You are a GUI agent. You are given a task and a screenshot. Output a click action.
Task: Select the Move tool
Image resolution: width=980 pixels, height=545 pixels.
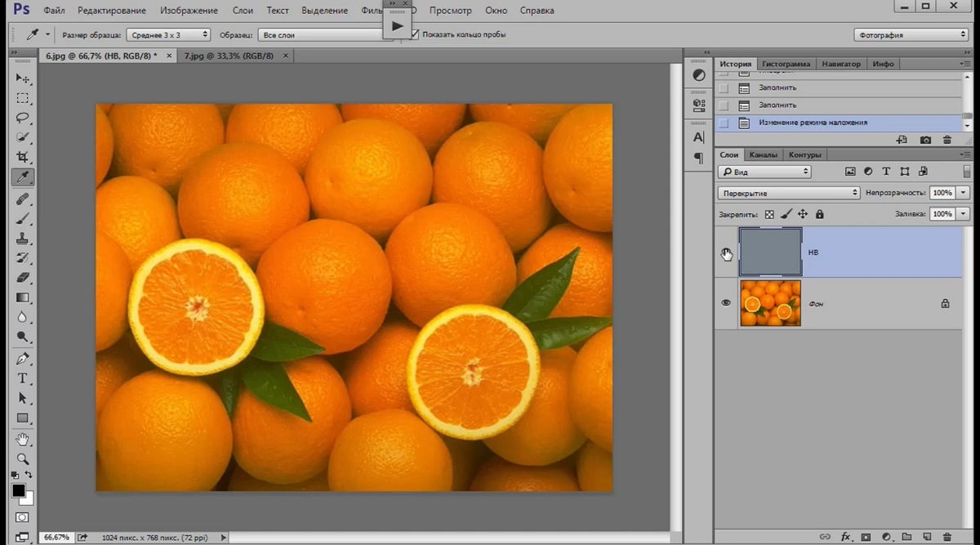click(x=22, y=78)
